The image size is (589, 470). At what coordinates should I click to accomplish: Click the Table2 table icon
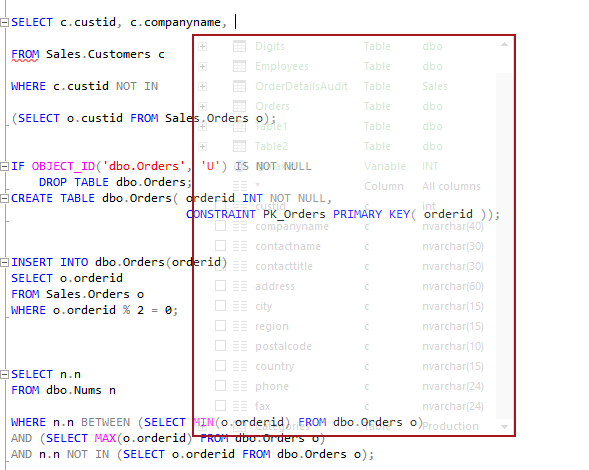click(x=239, y=146)
